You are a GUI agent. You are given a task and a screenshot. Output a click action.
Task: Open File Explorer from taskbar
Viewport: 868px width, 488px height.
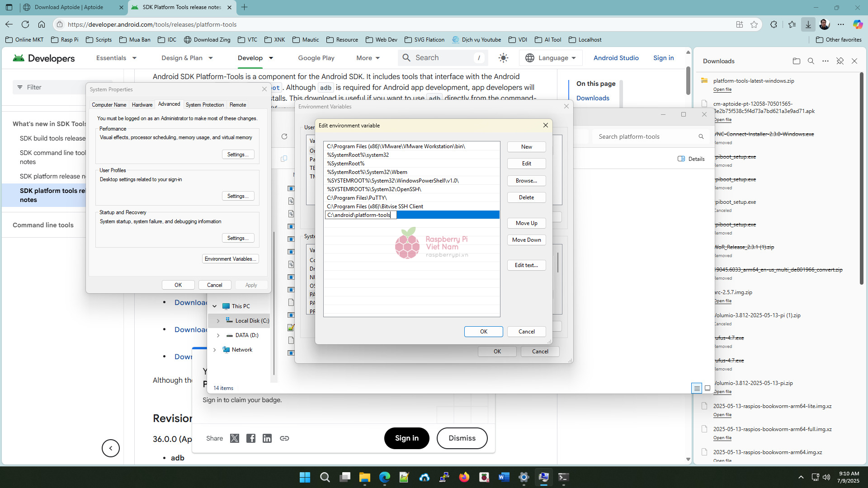pyautogui.click(x=365, y=477)
